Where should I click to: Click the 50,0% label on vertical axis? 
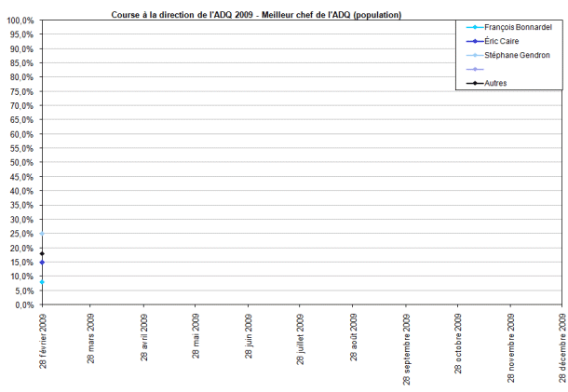pos(21,162)
